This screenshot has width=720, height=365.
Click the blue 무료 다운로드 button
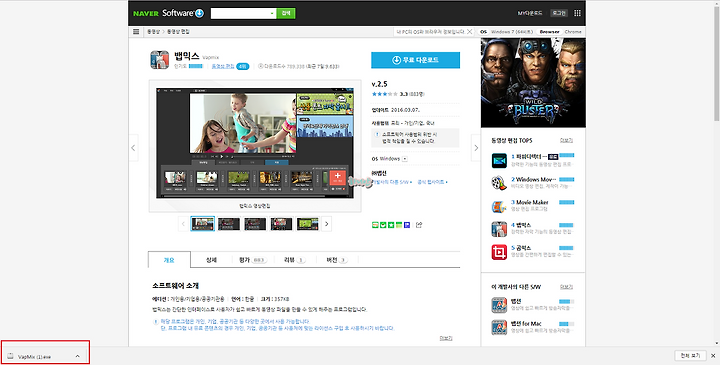coord(415,60)
